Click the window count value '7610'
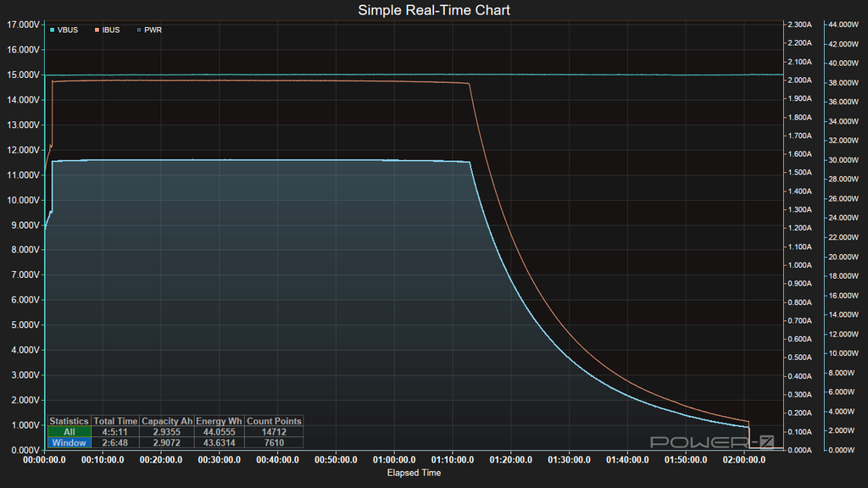868x488 pixels. [x=274, y=442]
